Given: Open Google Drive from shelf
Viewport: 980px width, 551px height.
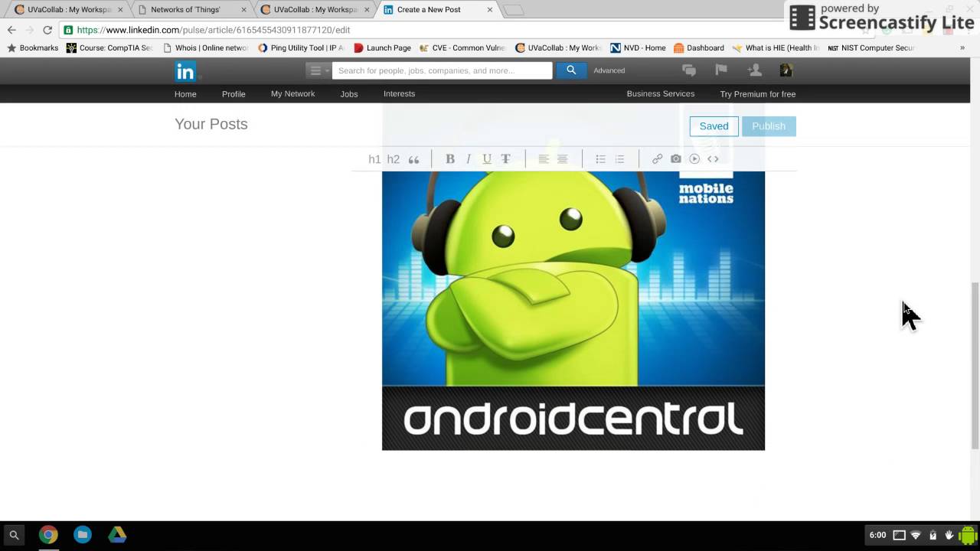Looking at the screenshot, I should 117,535.
